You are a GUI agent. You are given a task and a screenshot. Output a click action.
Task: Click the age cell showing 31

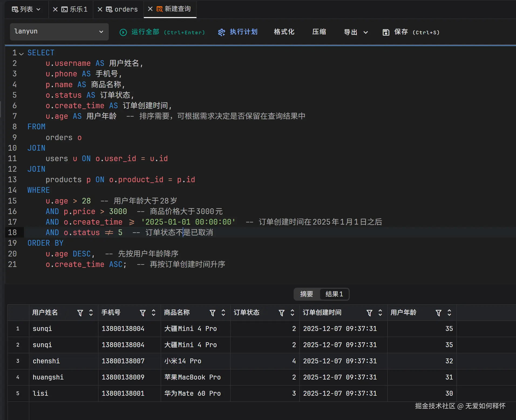[422, 377]
